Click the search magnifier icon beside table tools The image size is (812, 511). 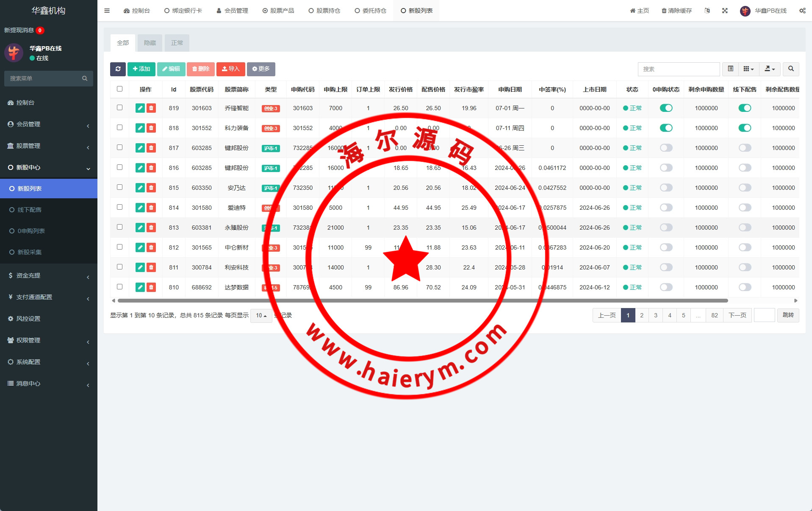pos(790,69)
